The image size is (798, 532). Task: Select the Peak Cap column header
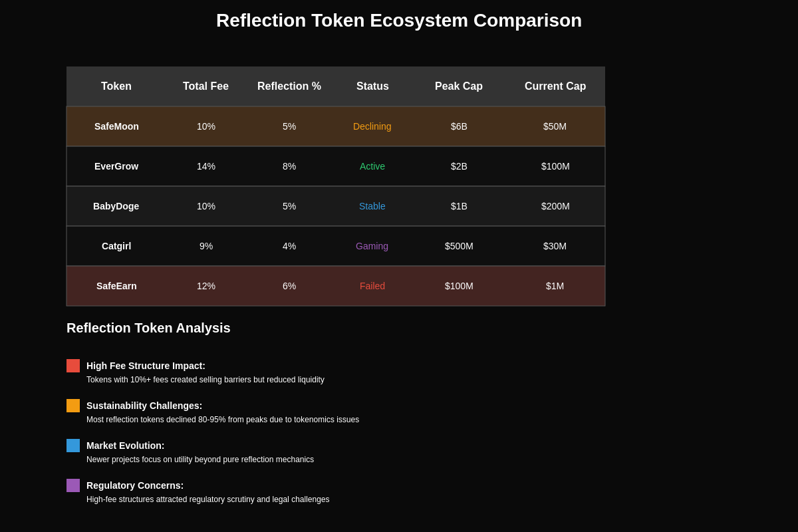click(x=459, y=86)
